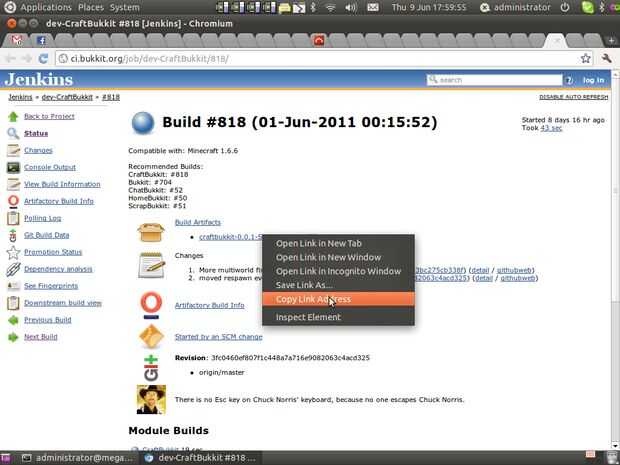Switch to the Gmail tab
Viewport: 620px width, 465px height.
click(x=17, y=40)
